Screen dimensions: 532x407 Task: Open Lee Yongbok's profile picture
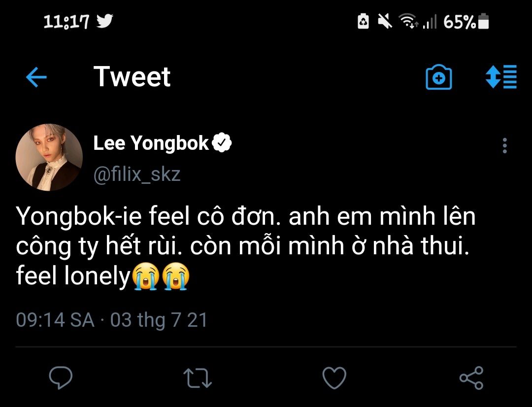[x=49, y=157]
